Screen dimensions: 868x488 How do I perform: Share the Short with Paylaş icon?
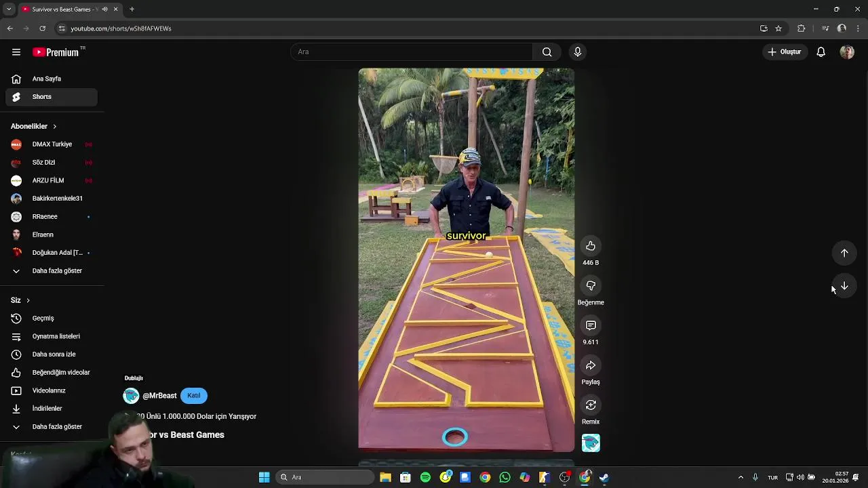point(591,365)
